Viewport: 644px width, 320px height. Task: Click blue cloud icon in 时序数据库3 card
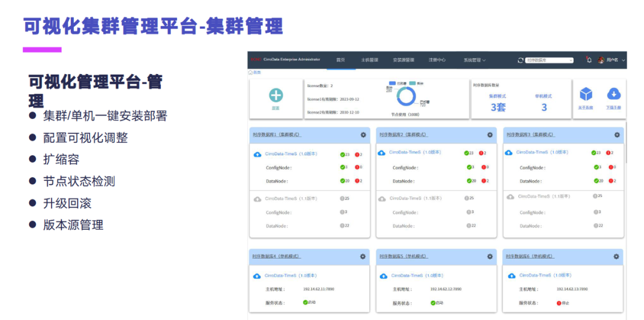click(x=509, y=153)
